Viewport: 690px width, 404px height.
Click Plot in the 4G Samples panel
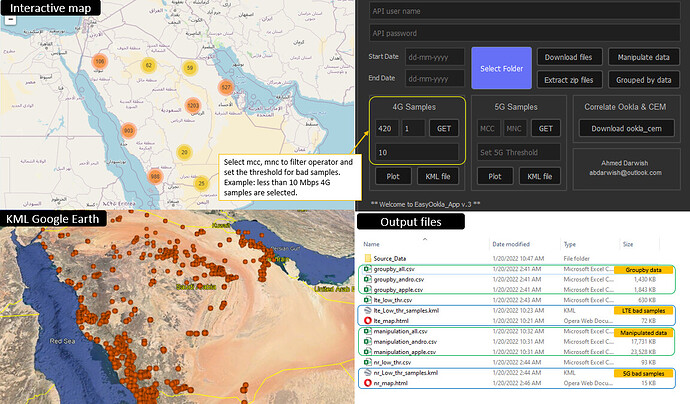393,176
